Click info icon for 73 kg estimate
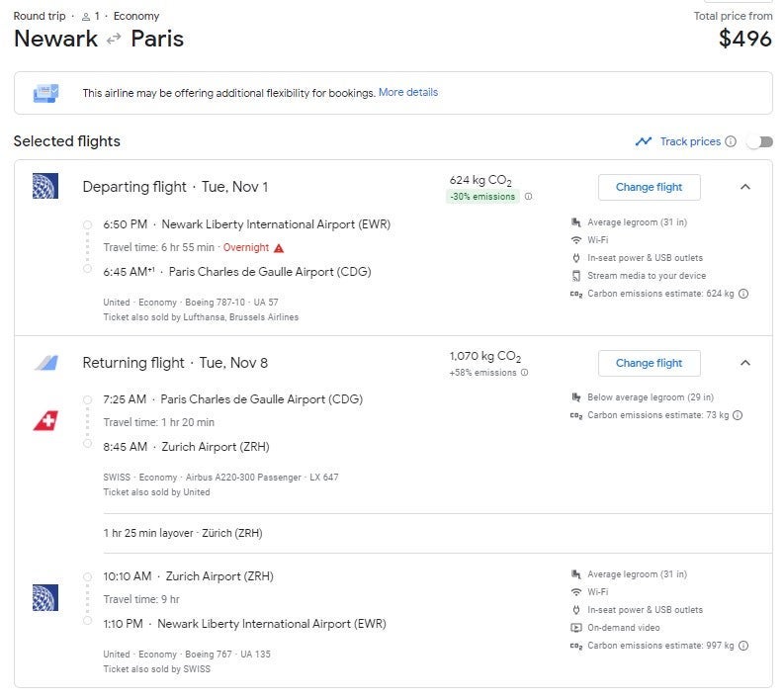The height and width of the screenshot is (700, 784). point(738,415)
